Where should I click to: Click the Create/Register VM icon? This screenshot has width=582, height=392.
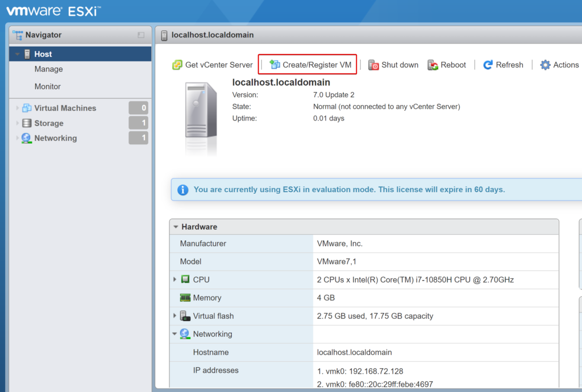pos(275,65)
